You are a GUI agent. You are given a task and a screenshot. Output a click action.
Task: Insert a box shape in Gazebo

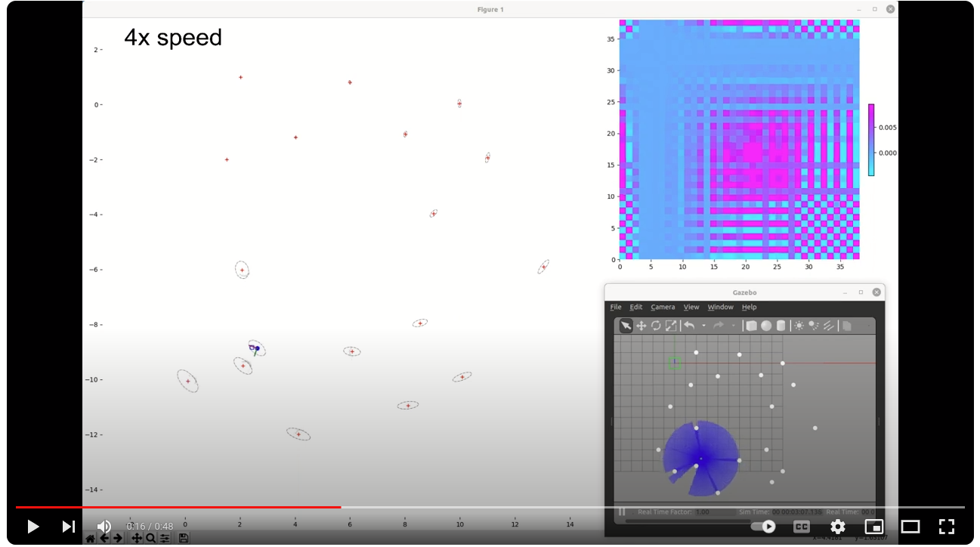point(751,326)
